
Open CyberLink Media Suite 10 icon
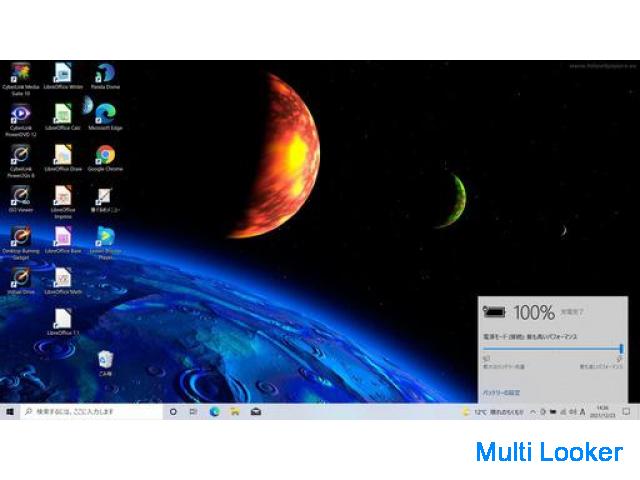(20, 74)
